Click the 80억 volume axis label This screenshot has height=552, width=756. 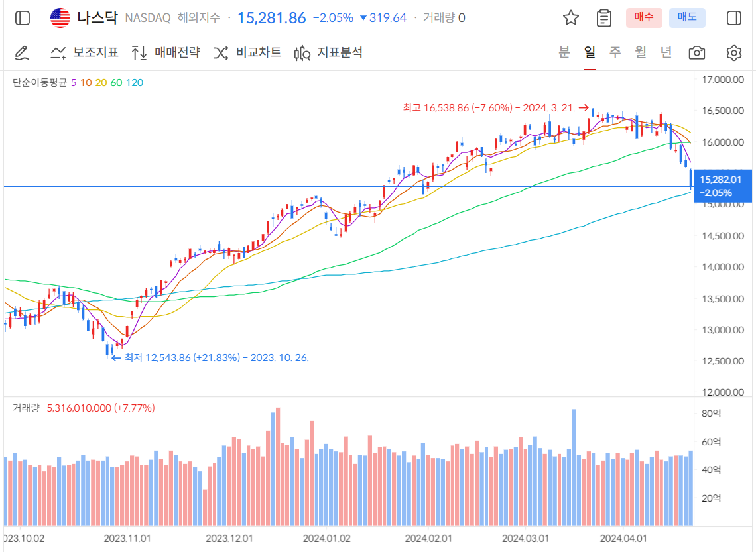pyautogui.click(x=712, y=414)
